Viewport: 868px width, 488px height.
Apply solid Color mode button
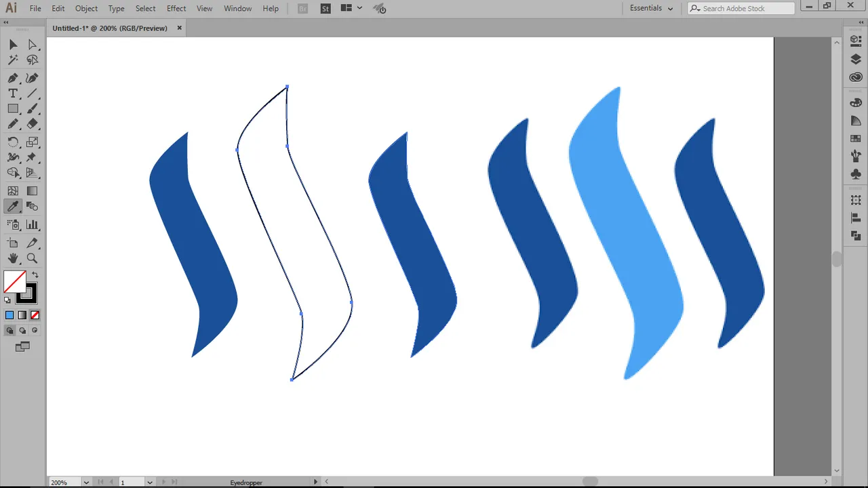9,315
